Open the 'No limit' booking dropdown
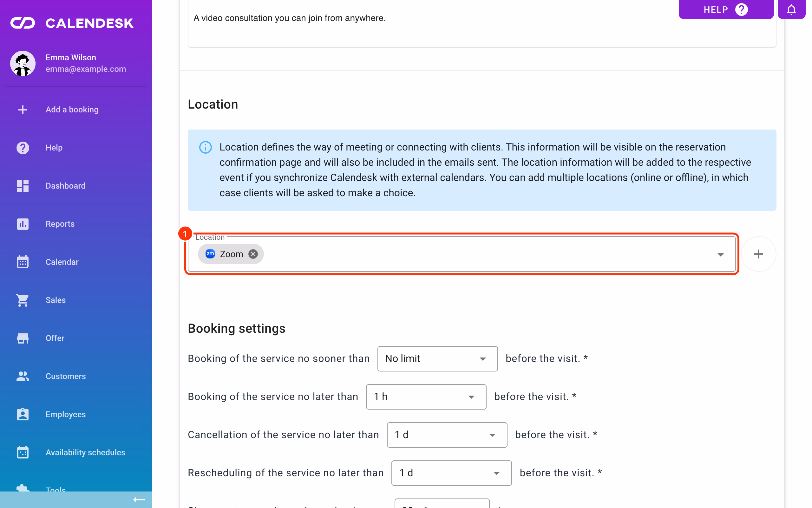The width and height of the screenshot is (812, 508). click(x=437, y=358)
